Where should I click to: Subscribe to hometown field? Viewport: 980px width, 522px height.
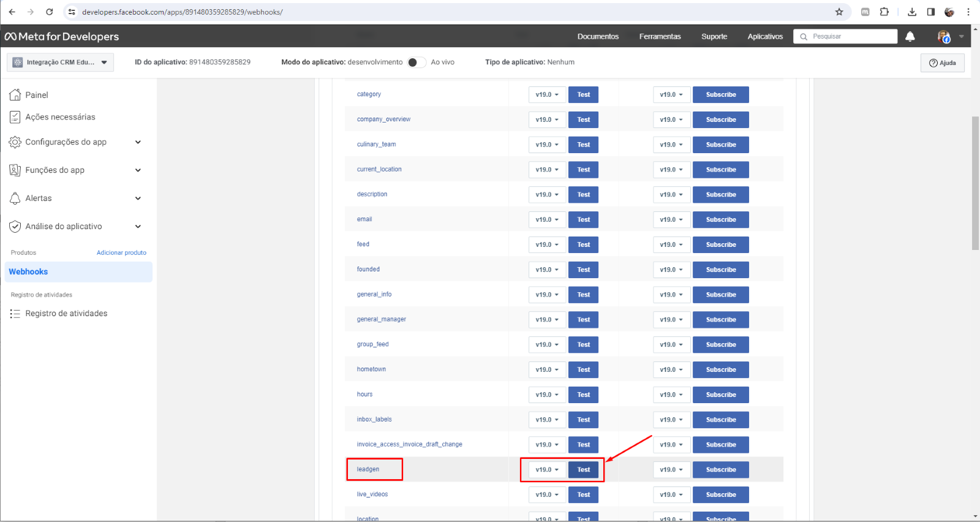[x=721, y=370]
